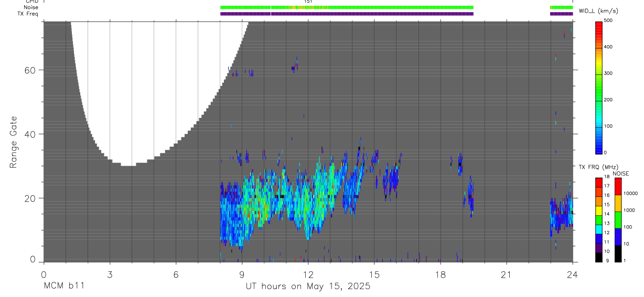Click the 17 label in TX FRQ legend
The height and width of the screenshot is (297, 644).
pyautogui.click(x=606, y=186)
